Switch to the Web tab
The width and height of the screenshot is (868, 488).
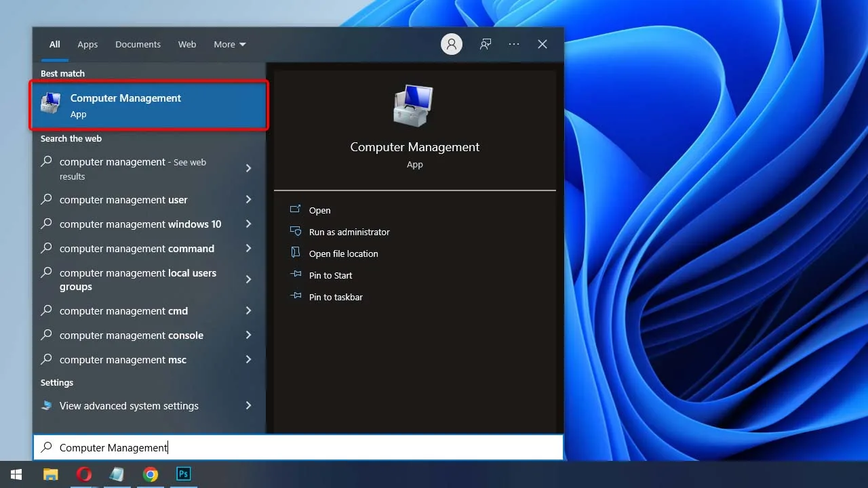[187, 44]
